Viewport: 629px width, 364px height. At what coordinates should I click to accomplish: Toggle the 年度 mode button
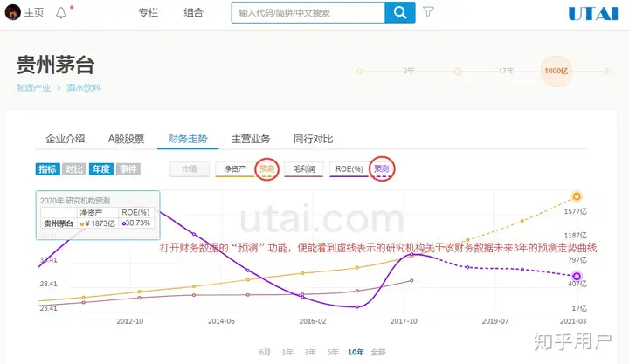101,169
